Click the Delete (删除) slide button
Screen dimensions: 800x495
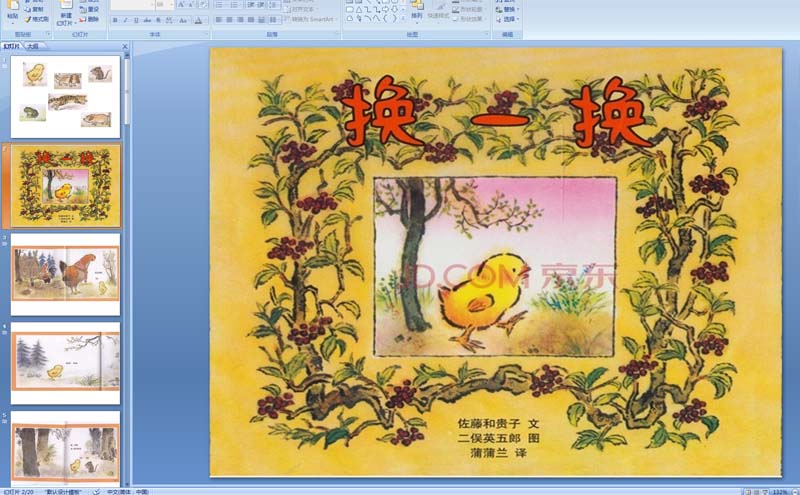click(x=90, y=19)
